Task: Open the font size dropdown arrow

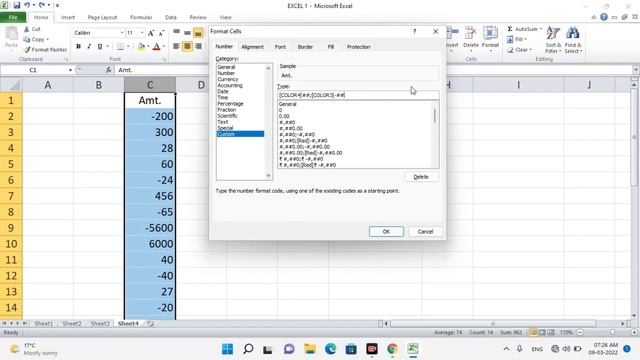Action: [142, 33]
